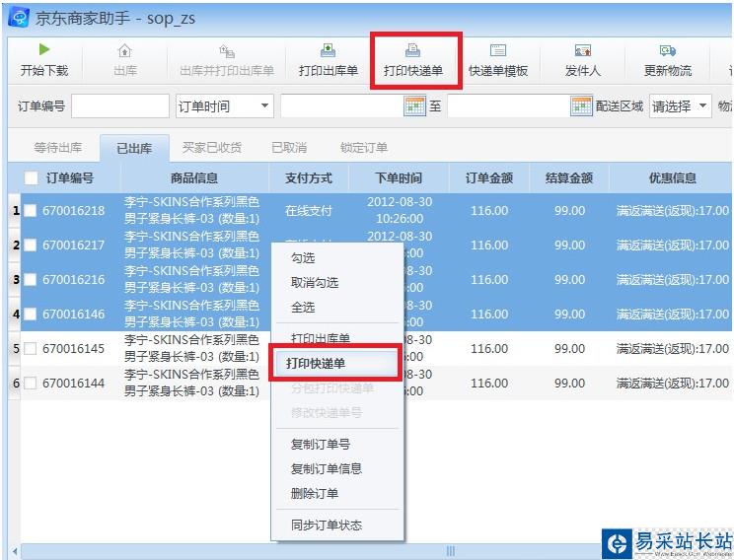734x560 pixels.
Task: Sort by the 优惠信息 column header
Action: coord(672,177)
